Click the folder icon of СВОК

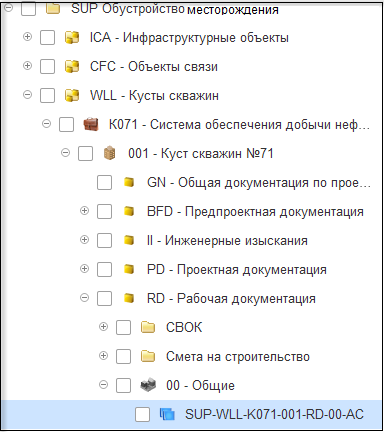pyautogui.click(x=148, y=327)
